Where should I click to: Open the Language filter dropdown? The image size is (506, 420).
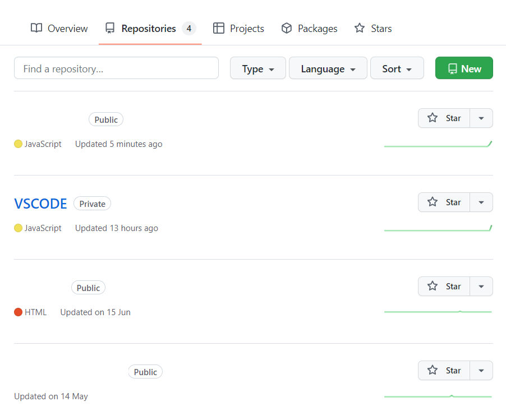(x=328, y=68)
